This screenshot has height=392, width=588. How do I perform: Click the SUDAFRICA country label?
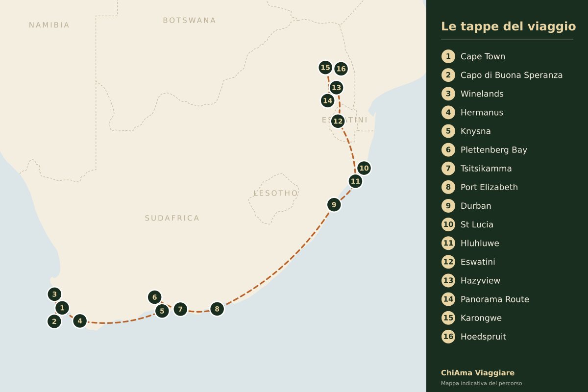click(x=172, y=218)
